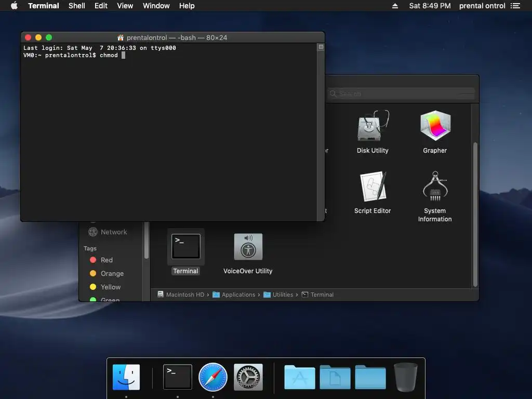Open Notification Center list icon

(x=515, y=6)
